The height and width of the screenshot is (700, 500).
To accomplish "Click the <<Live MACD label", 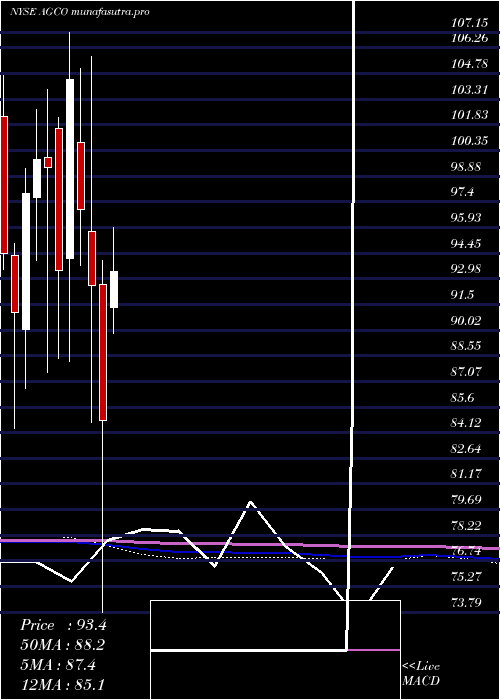I will (421, 673).
